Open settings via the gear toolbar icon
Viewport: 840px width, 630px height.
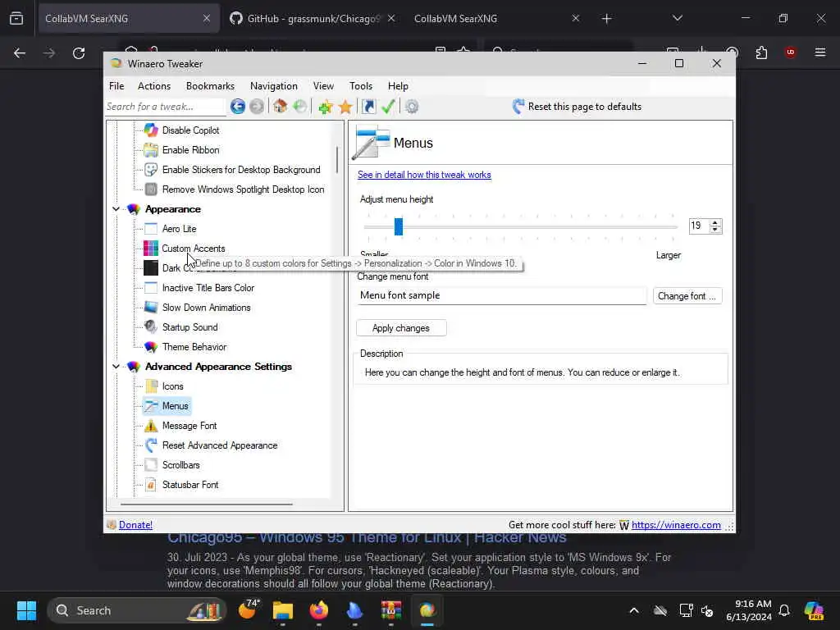(x=412, y=107)
